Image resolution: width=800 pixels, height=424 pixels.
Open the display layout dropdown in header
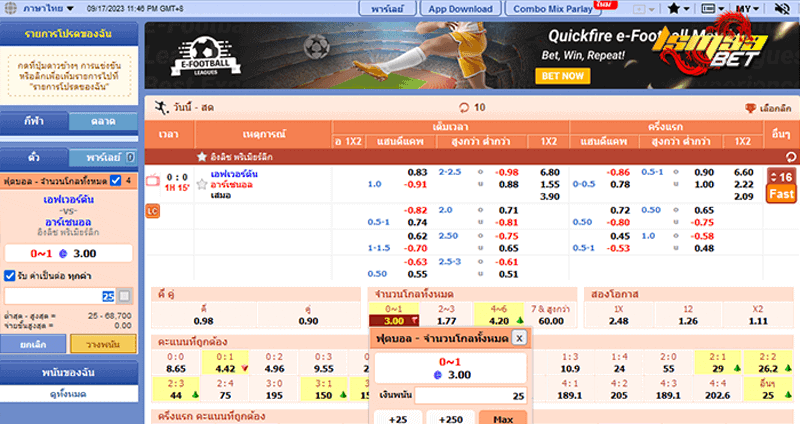pos(713,9)
